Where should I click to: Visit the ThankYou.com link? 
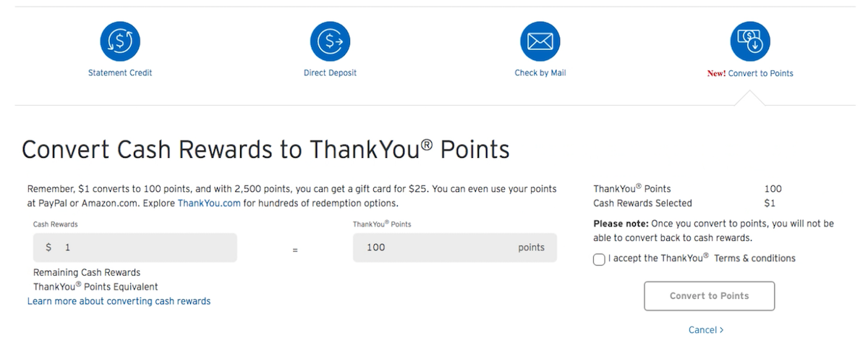(x=209, y=203)
